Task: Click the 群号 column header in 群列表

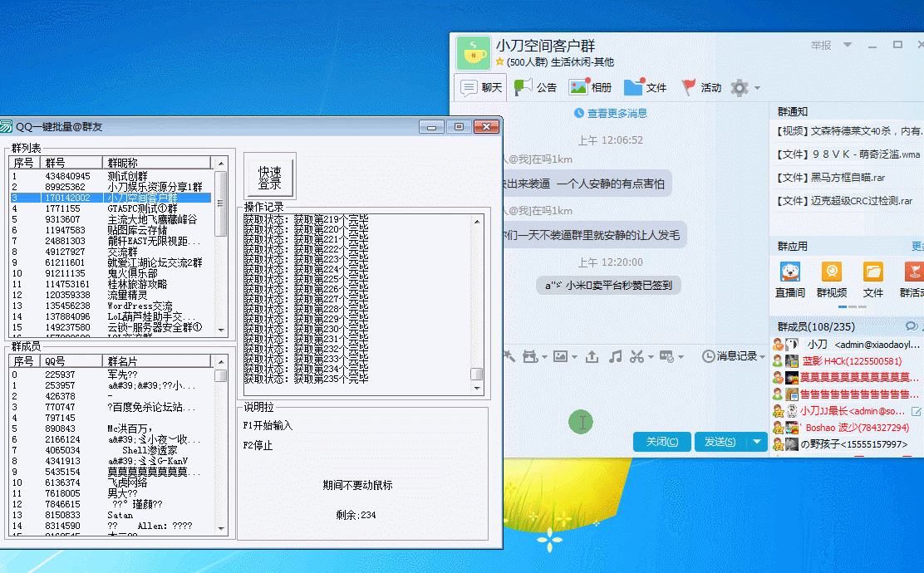Action: point(71,163)
